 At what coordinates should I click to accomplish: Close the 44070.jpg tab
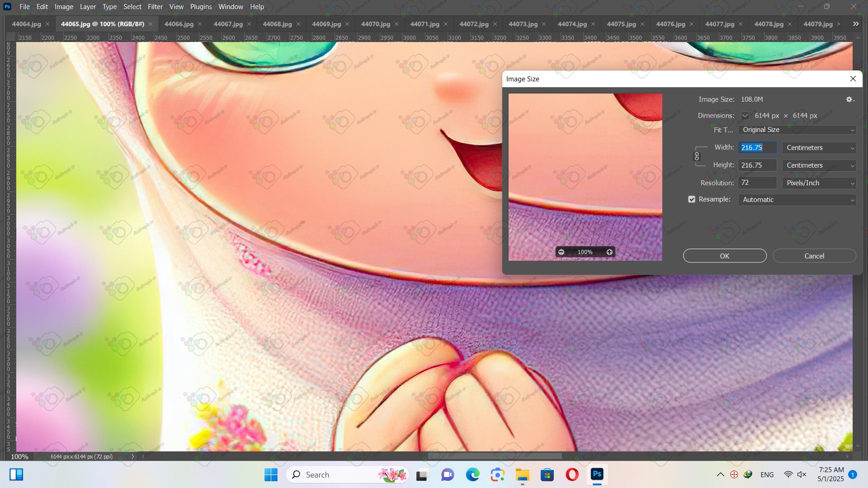click(x=396, y=24)
